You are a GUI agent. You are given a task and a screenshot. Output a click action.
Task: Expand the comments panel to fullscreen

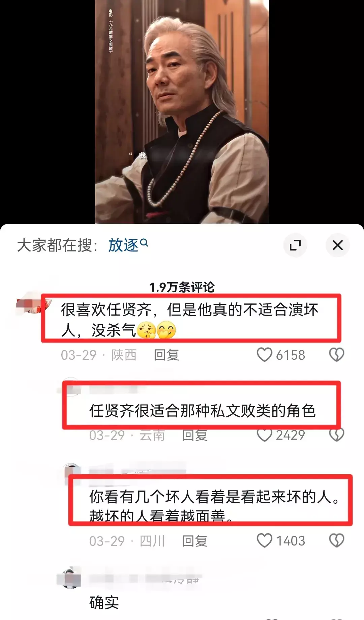[x=295, y=245]
